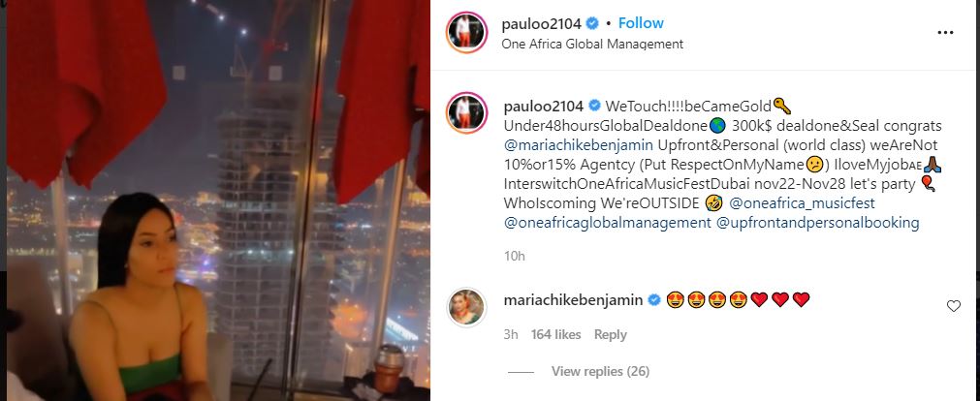Reply to the mariachikebenjamin comment

[x=610, y=335]
